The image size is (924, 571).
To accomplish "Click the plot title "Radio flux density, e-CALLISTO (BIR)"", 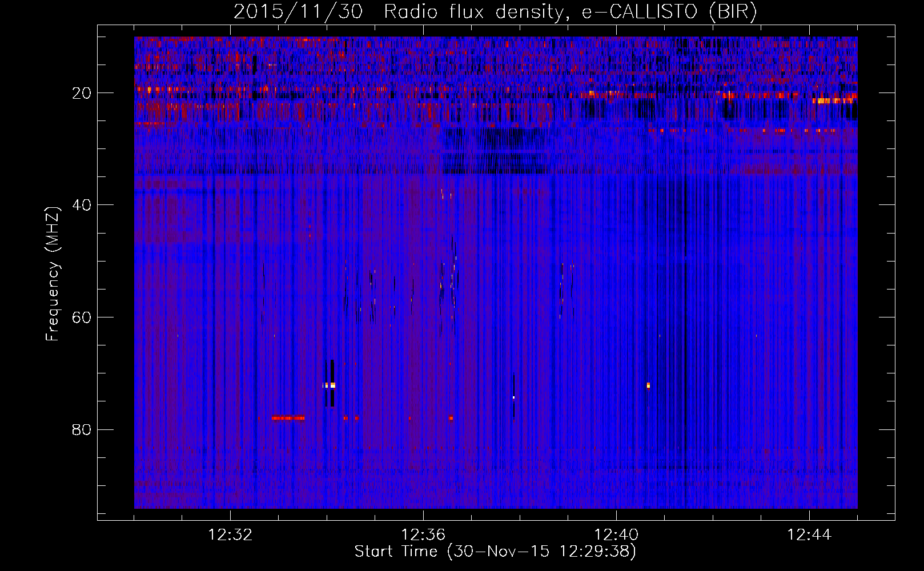I will coord(570,11).
